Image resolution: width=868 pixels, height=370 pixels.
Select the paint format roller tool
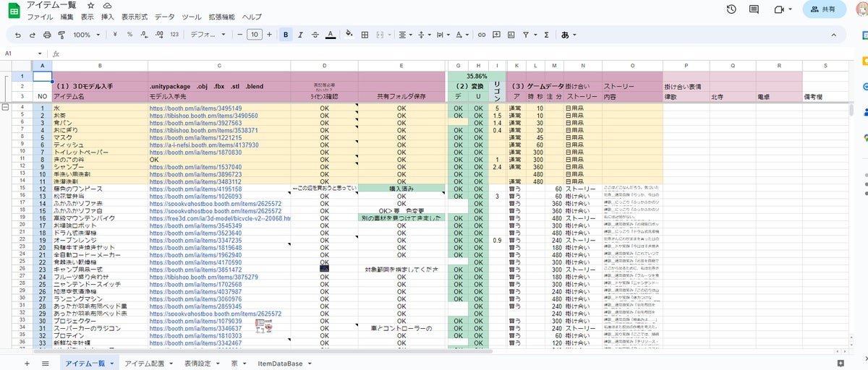pyautogui.click(x=62, y=35)
